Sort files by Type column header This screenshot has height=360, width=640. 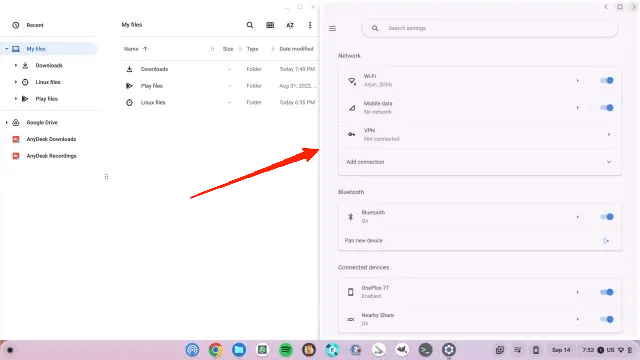(x=252, y=49)
